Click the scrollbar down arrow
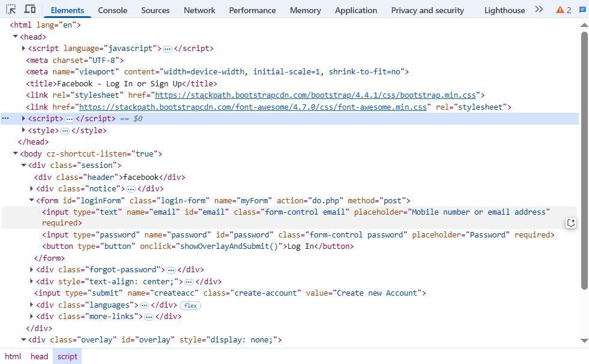The width and height of the screenshot is (589, 364). pos(584,341)
